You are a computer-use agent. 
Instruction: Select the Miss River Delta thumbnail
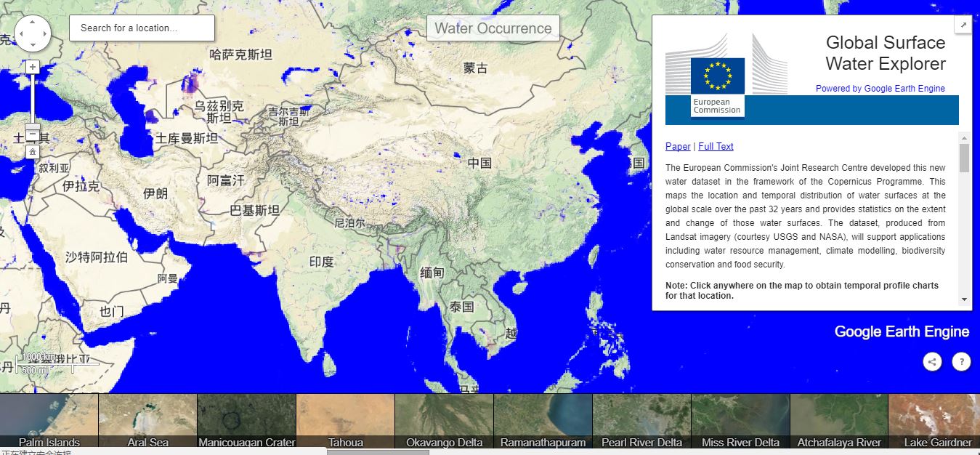[740, 421]
